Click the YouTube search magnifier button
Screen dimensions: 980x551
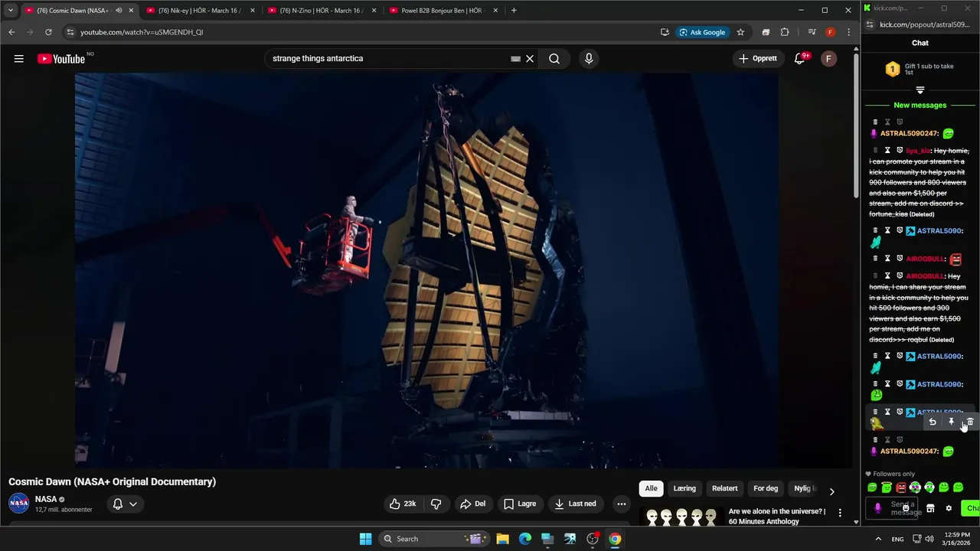[554, 59]
